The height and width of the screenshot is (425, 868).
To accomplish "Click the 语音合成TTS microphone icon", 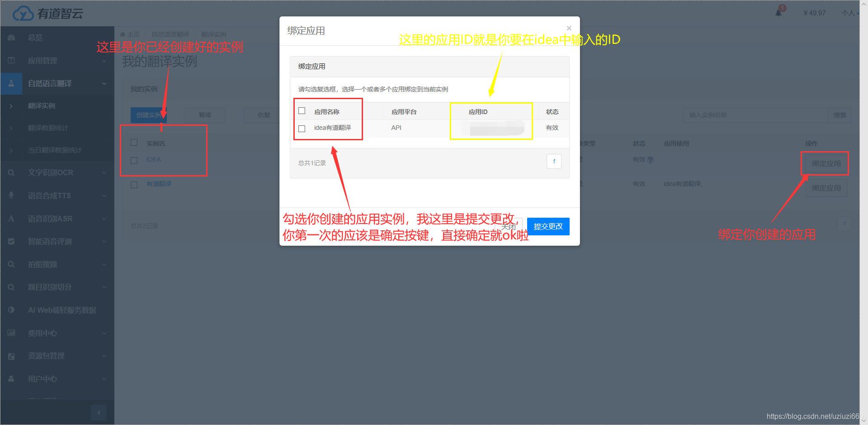I will [x=11, y=195].
